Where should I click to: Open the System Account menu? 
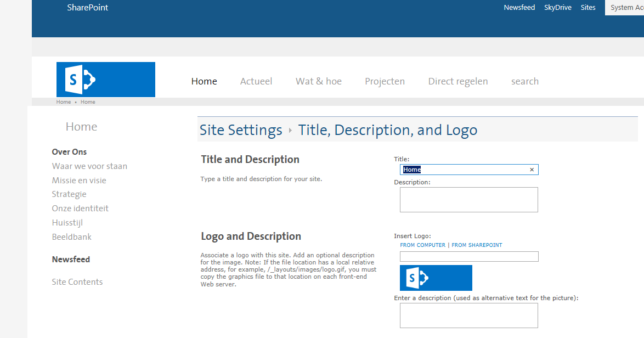pyautogui.click(x=625, y=7)
